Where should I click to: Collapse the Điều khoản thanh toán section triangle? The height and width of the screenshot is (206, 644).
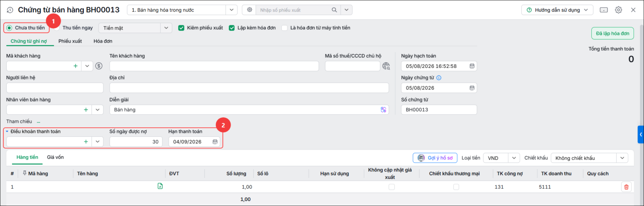tap(7, 132)
